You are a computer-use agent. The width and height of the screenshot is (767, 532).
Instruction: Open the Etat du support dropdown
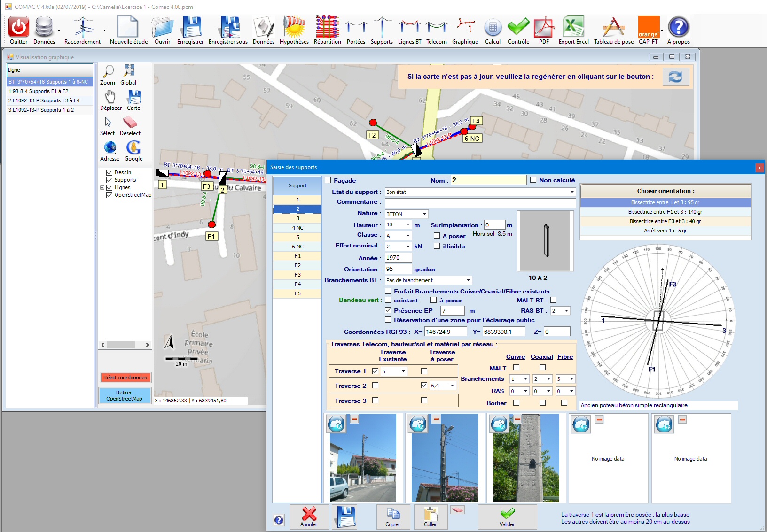pos(571,192)
